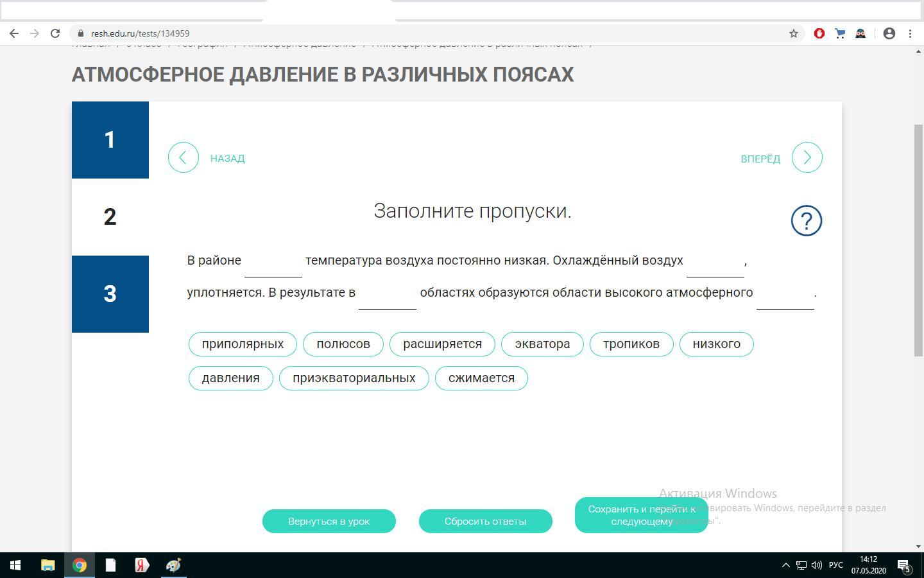Image resolution: width=924 pixels, height=578 pixels.
Task: Open the volume tray icon
Action: 817,566
